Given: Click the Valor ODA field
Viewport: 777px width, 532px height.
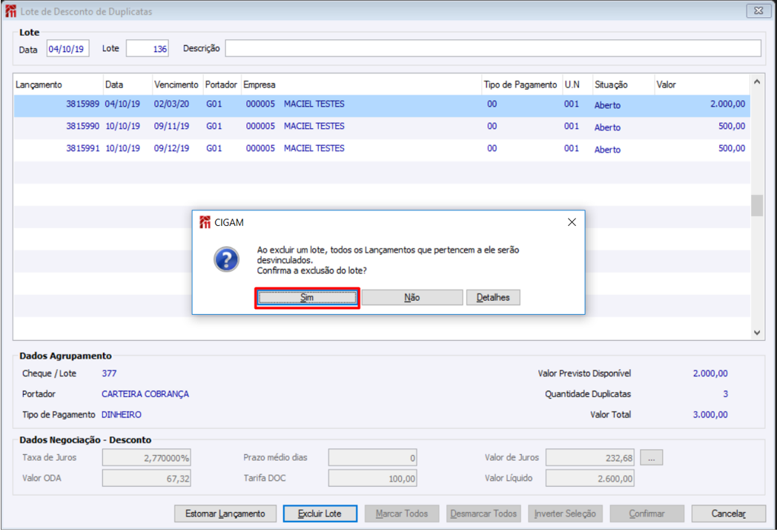Looking at the screenshot, I should coord(147,479).
